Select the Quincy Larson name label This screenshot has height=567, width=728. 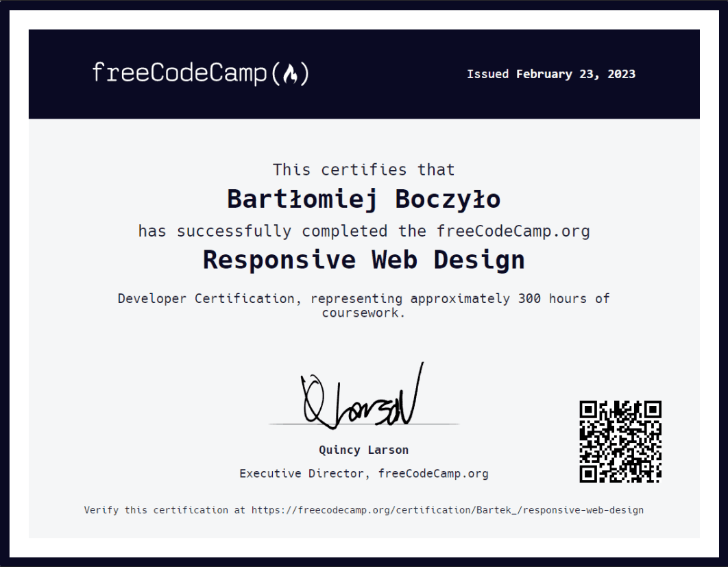coord(363,450)
